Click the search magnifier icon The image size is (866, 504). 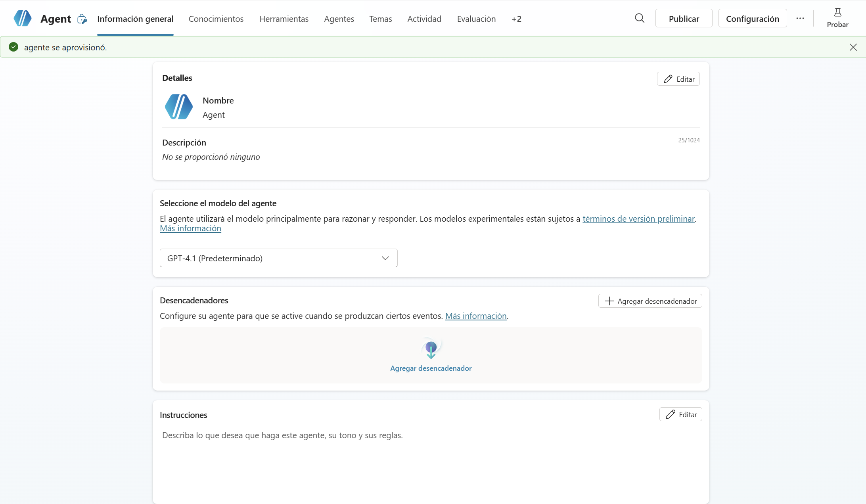[x=639, y=18]
